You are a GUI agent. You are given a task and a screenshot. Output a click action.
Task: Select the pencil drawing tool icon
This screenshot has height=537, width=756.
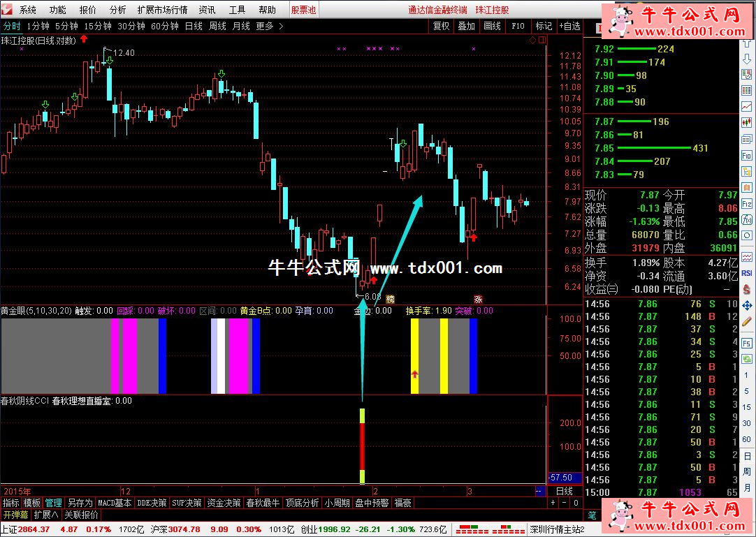click(x=747, y=321)
